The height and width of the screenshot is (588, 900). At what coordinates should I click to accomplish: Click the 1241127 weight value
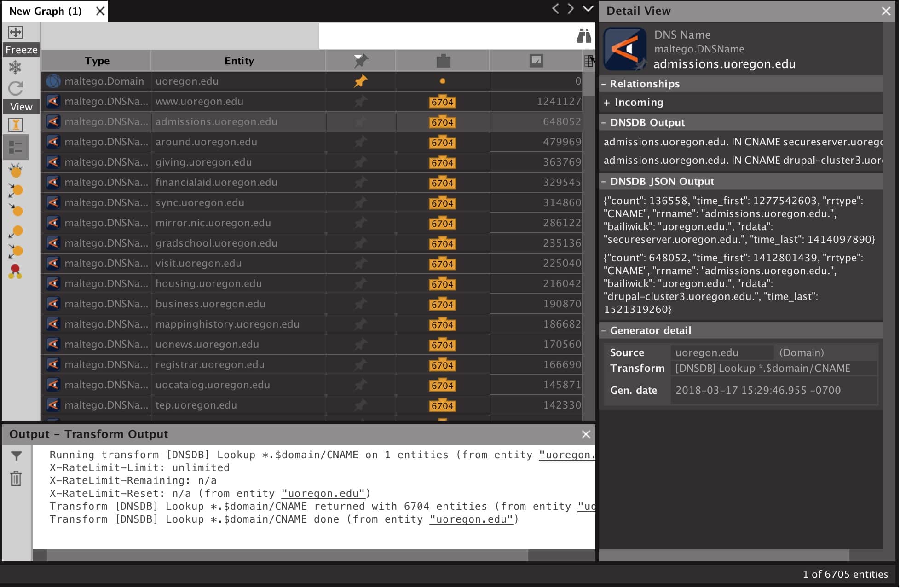pyautogui.click(x=559, y=102)
